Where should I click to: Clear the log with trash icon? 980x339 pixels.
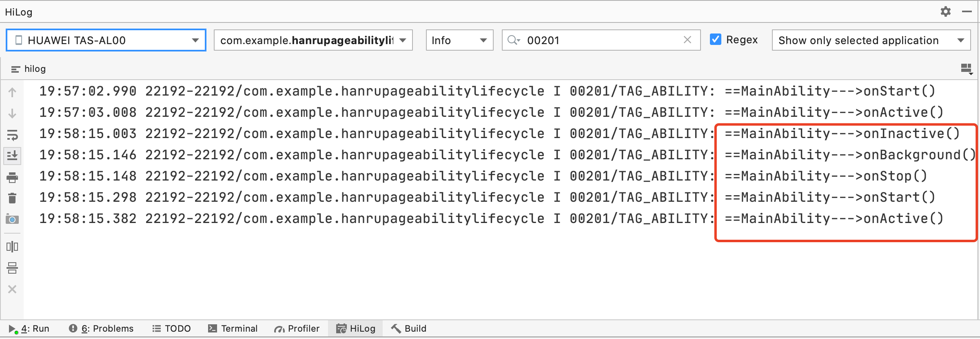pyautogui.click(x=12, y=198)
